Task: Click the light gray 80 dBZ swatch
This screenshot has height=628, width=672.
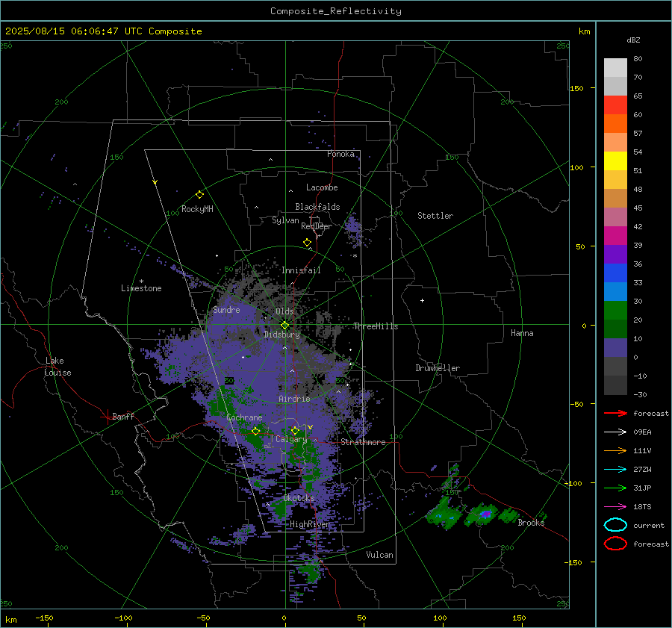Action: 615,68
